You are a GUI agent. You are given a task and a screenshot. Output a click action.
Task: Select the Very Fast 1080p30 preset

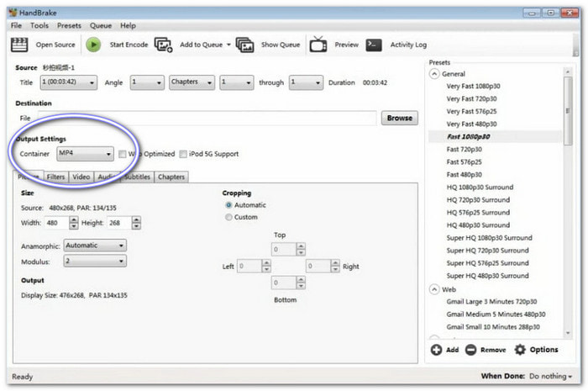coord(473,86)
